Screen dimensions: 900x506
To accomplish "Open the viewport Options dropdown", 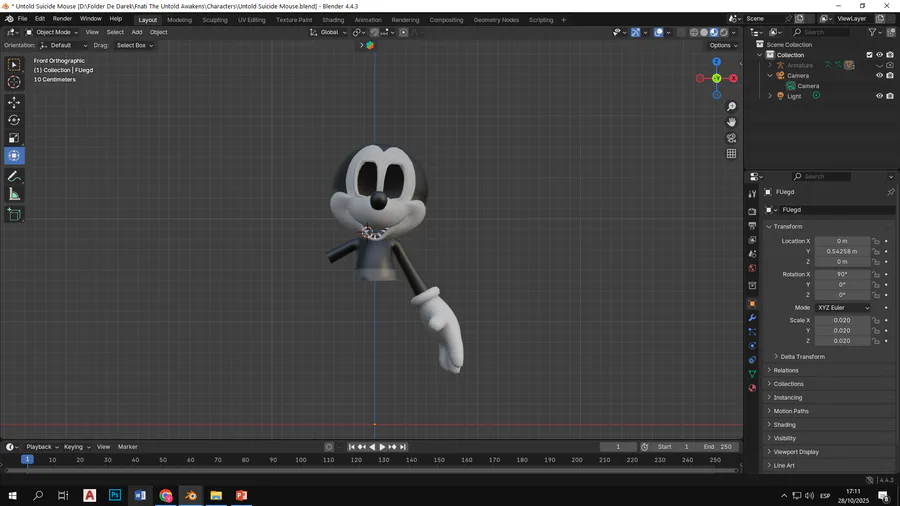I will click(723, 45).
